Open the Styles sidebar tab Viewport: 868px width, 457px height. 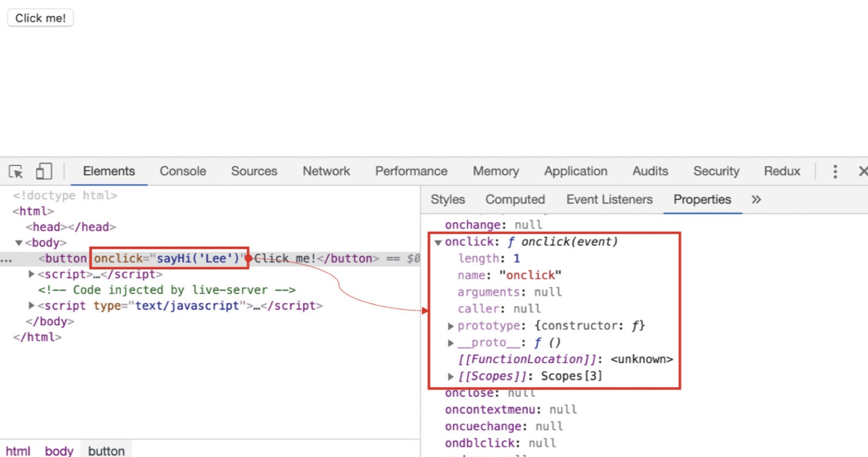(x=447, y=200)
